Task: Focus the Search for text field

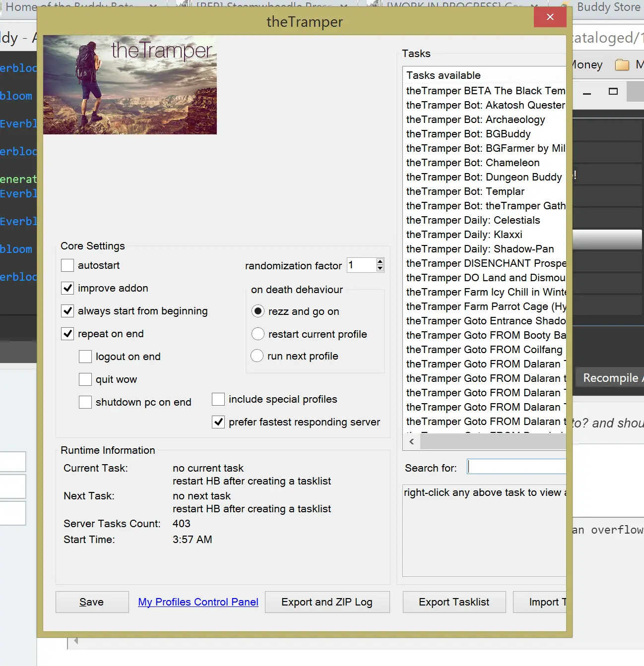Action: tap(516, 467)
